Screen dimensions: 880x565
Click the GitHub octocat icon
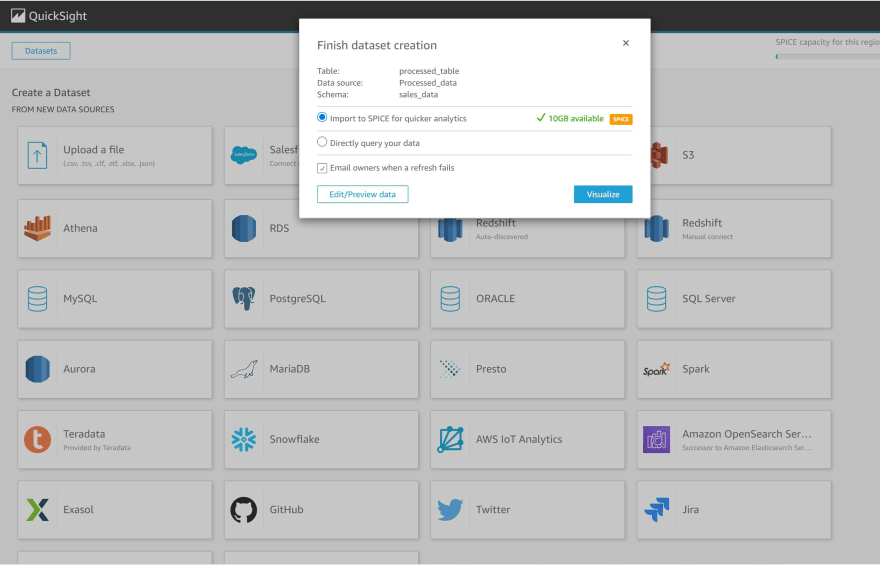point(244,510)
